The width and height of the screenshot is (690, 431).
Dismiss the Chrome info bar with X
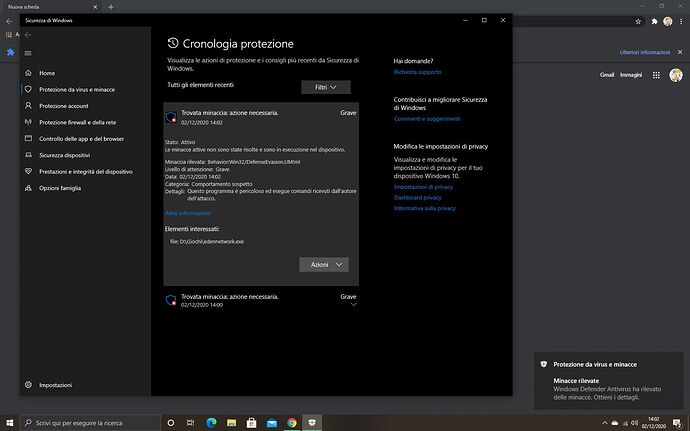click(680, 52)
